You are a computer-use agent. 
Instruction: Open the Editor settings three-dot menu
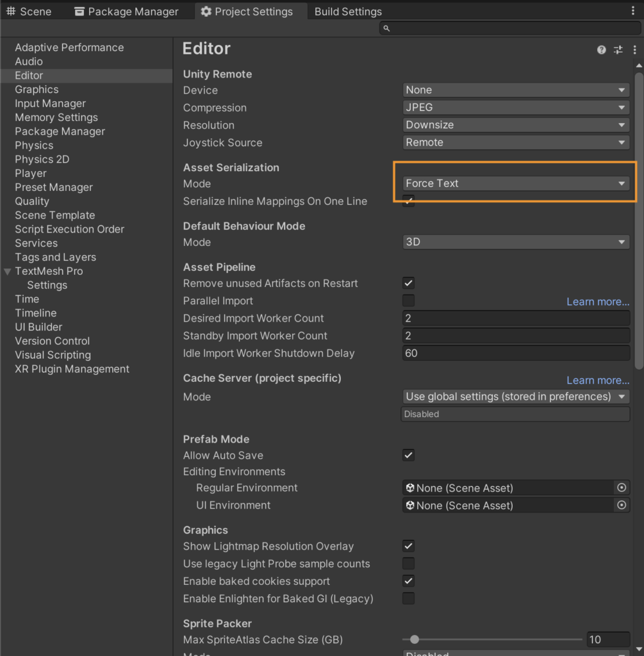(x=635, y=50)
